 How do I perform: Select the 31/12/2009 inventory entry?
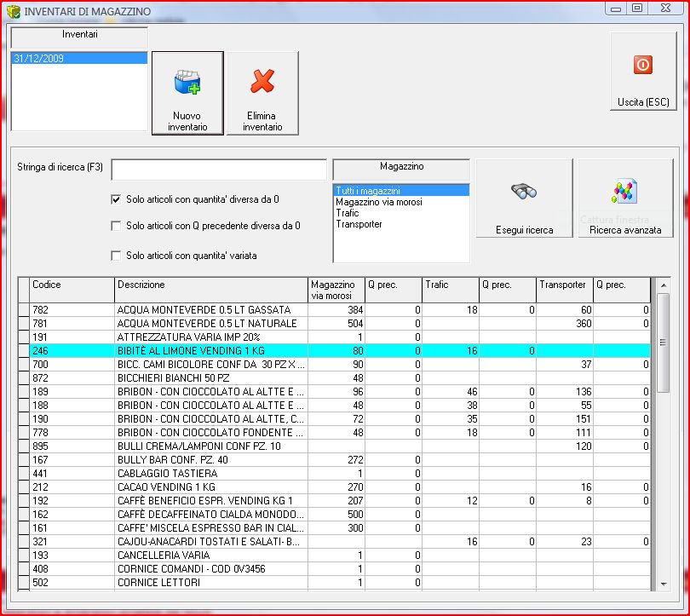point(39,59)
